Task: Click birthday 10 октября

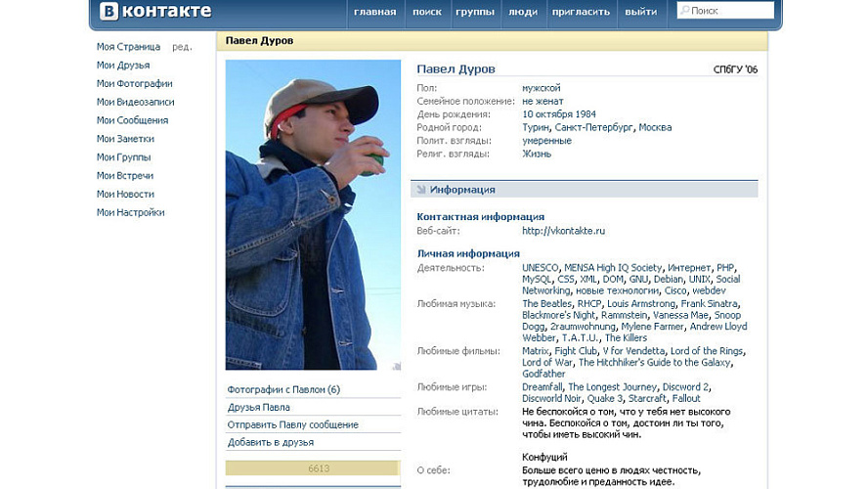Action: (x=547, y=114)
